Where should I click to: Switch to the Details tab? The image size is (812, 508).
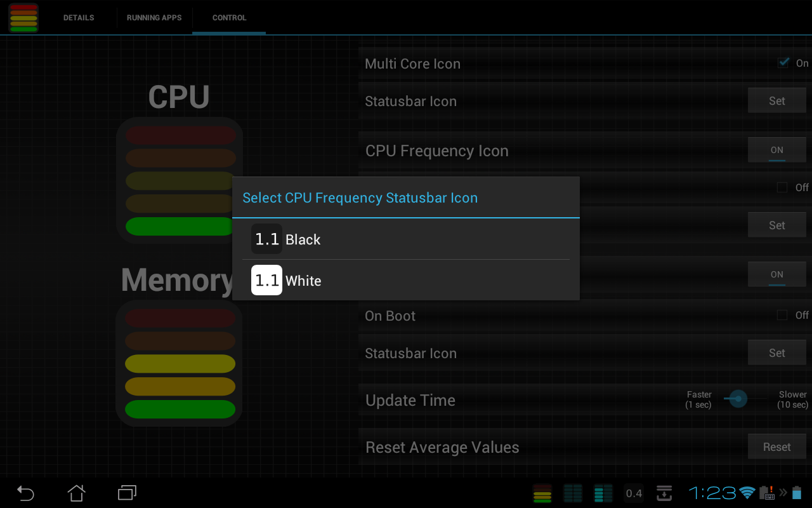[78, 18]
